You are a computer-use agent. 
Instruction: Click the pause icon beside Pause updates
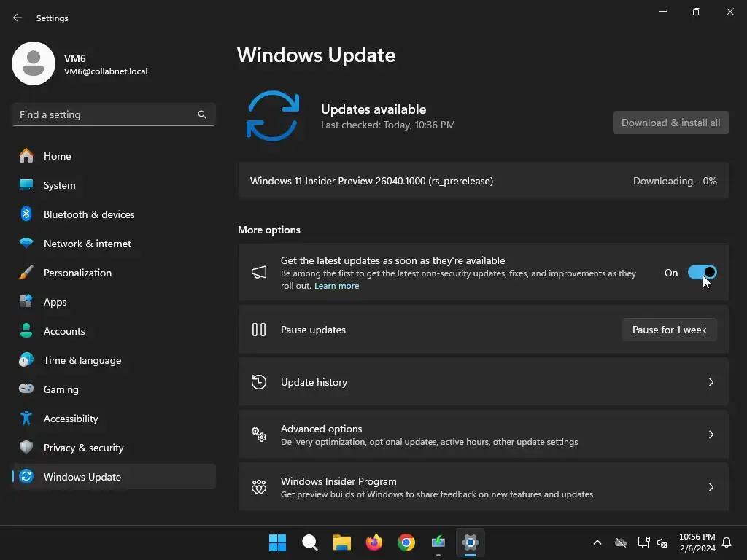259,330
